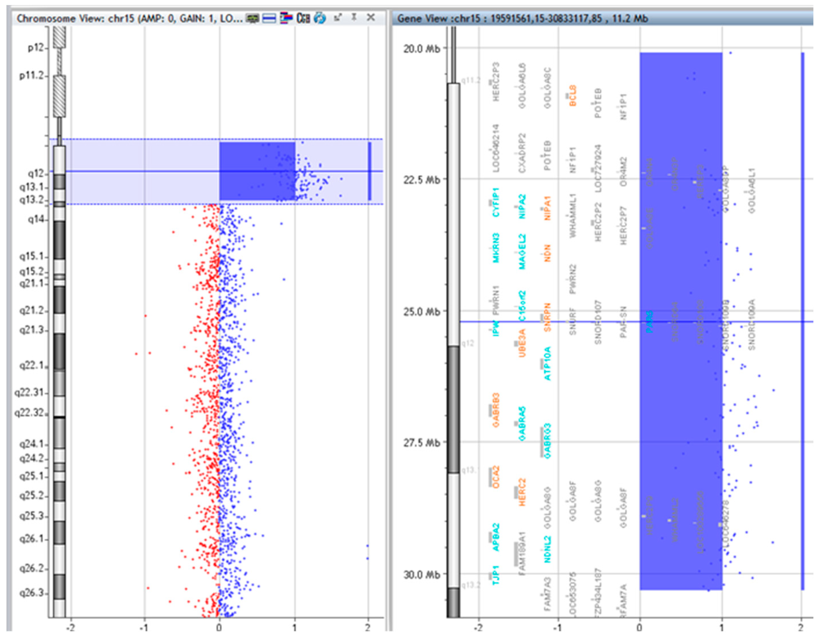Select the IPW gene label
The height and width of the screenshot is (644, 824).
[x=496, y=328]
